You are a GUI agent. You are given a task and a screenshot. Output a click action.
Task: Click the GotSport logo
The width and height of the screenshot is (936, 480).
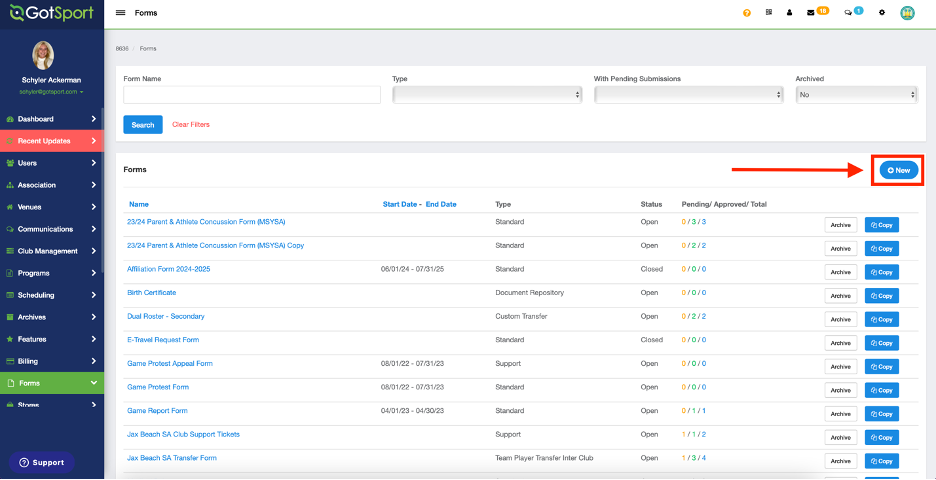pos(51,13)
